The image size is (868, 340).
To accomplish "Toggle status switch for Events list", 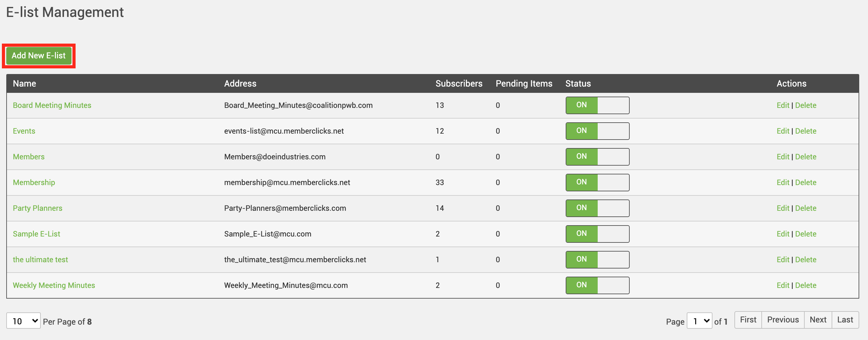I will 597,131.
